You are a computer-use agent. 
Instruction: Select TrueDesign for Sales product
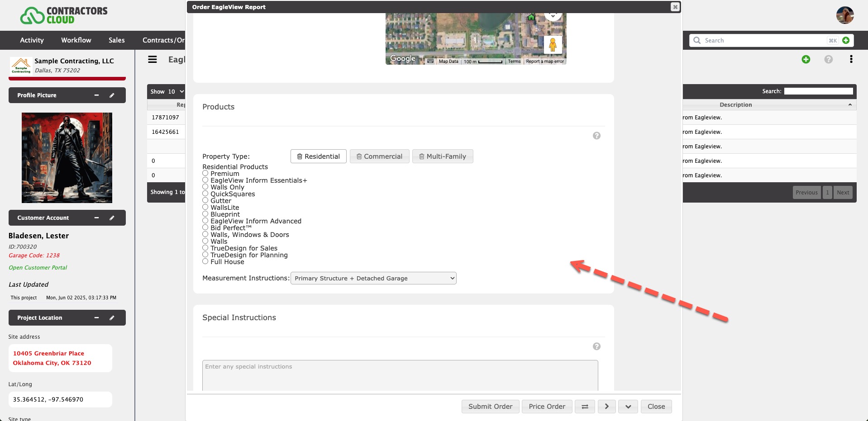click(205, 248)
